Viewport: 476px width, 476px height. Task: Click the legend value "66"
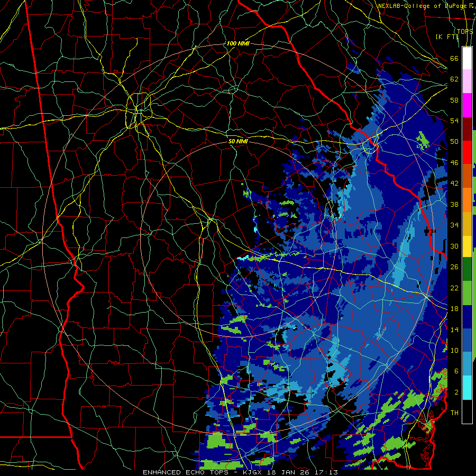pyautogui.click(x=454, y=58)
